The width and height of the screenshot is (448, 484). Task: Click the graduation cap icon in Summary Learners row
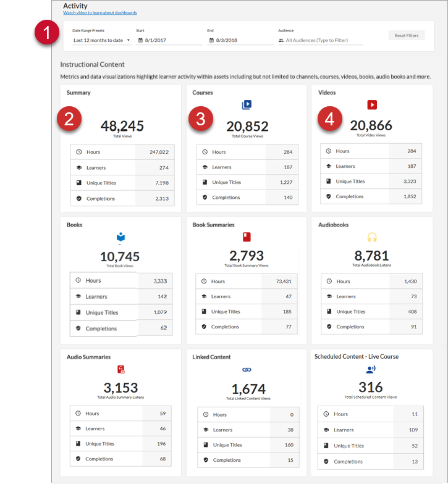pos(79,168)
